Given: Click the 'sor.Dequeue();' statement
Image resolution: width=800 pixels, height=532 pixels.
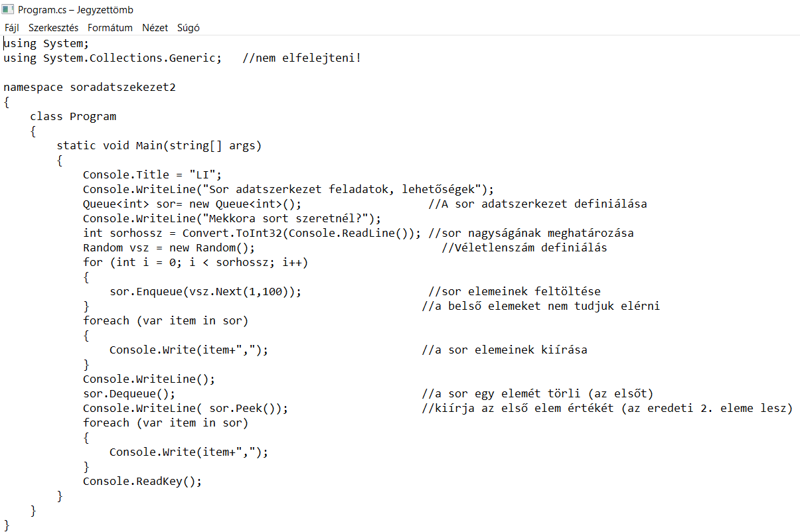Looking at the screenshot, I should point(129,394).
